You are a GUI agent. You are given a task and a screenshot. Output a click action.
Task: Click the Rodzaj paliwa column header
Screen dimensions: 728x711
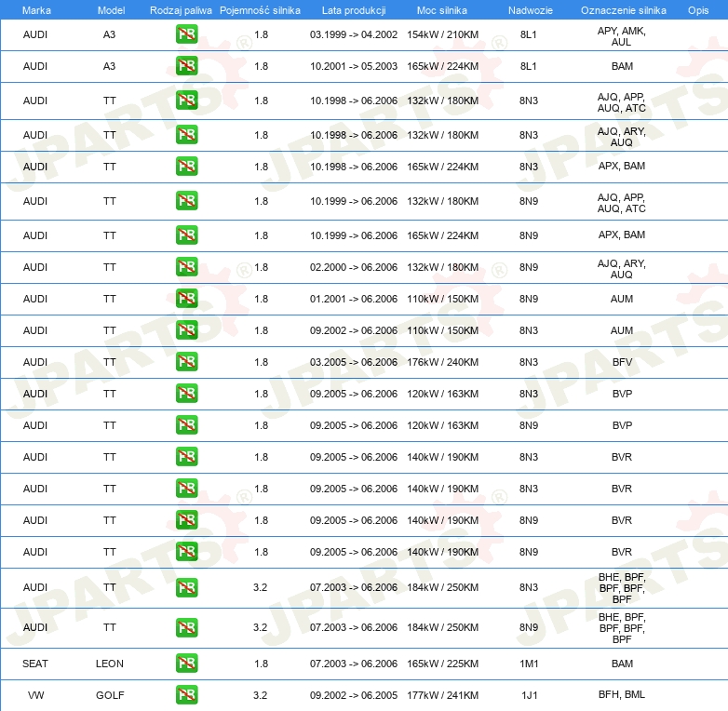[x=181, y=10]
